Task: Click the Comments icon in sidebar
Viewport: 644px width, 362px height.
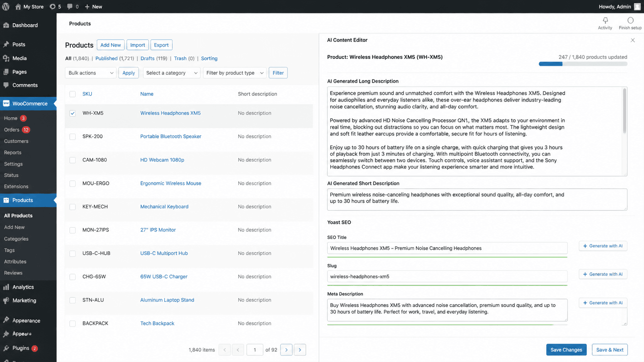Action: [x=6, y=85]
